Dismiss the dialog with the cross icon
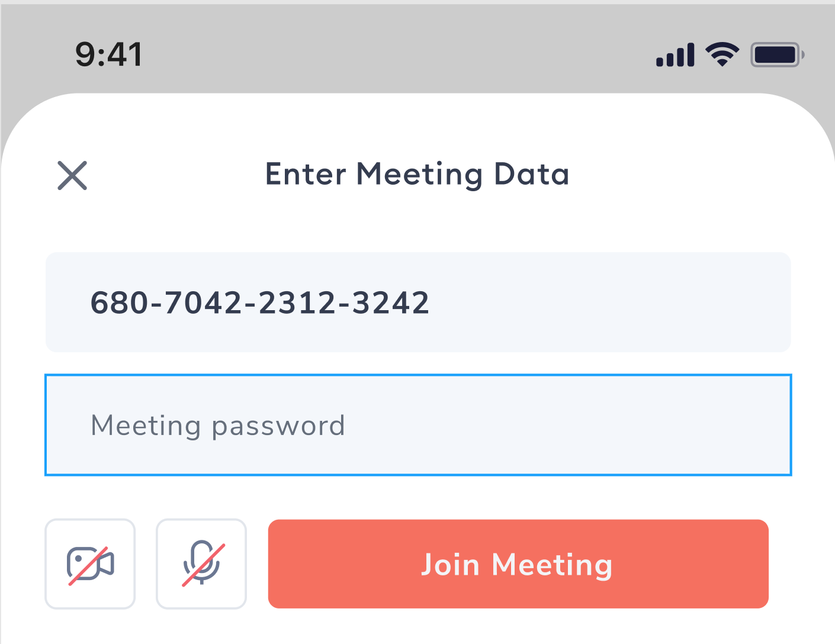 (x=72, y=175)
